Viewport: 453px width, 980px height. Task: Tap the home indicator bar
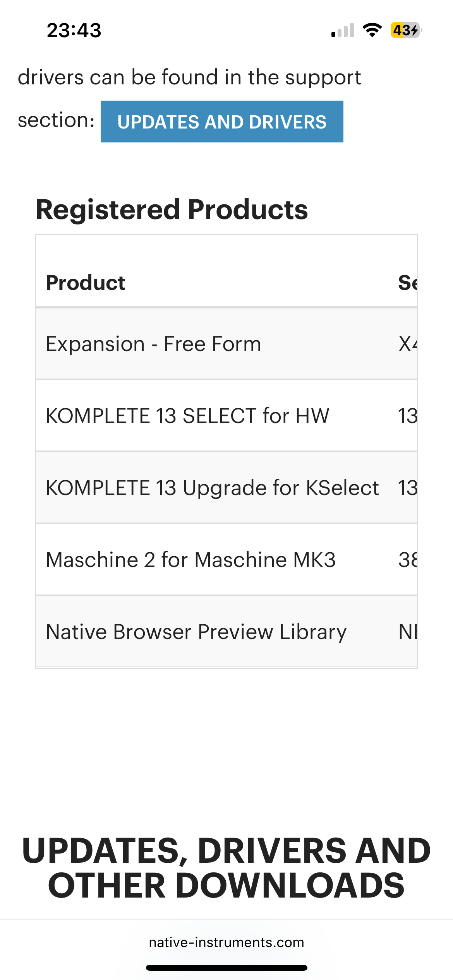226,968
